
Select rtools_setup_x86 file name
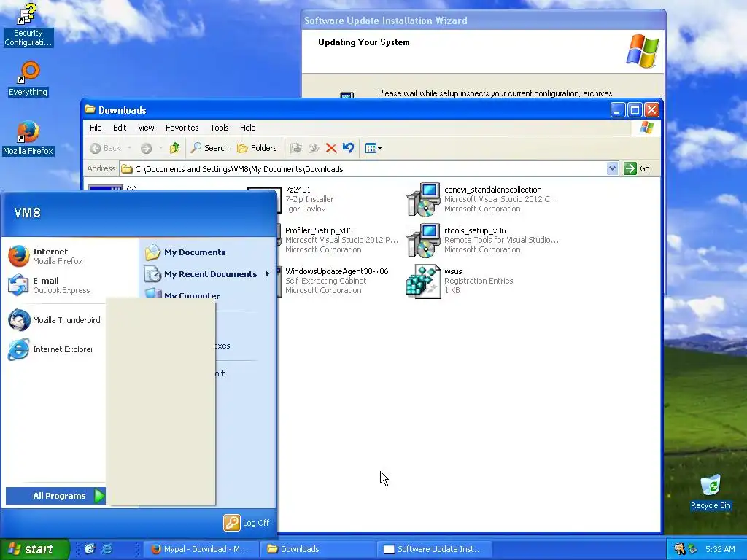click(x=475, y=230)
